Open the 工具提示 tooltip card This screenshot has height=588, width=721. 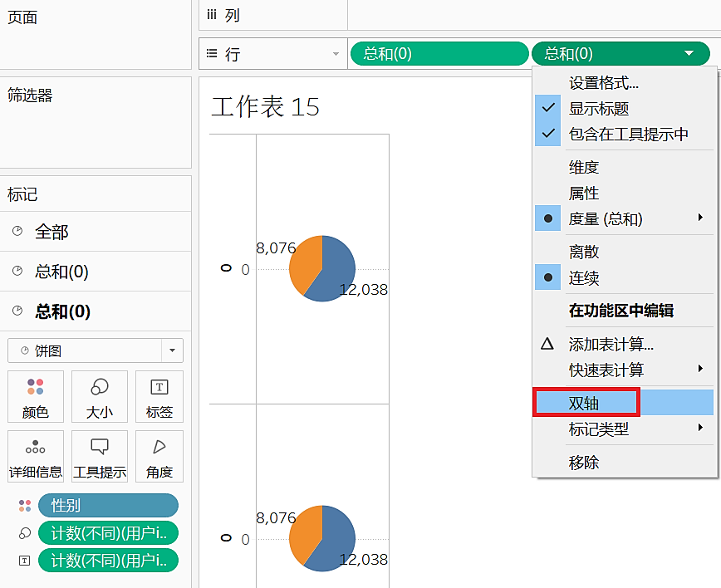click(100, 456)
